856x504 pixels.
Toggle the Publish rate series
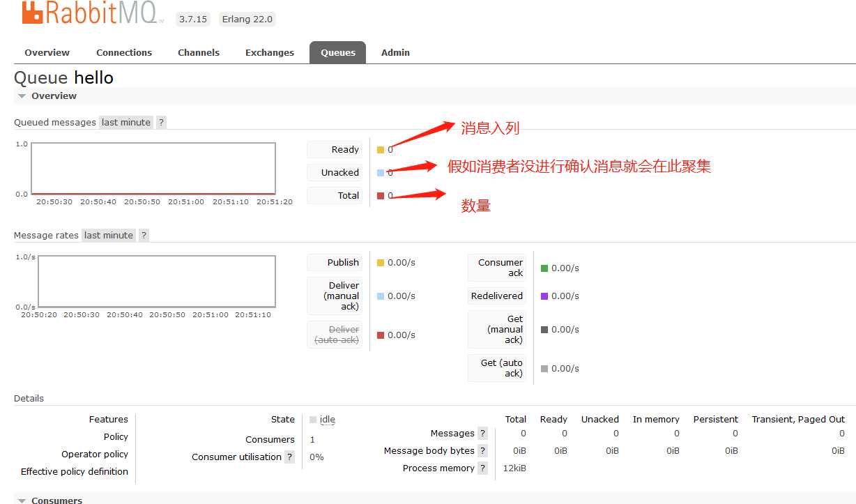click(335, 262)
